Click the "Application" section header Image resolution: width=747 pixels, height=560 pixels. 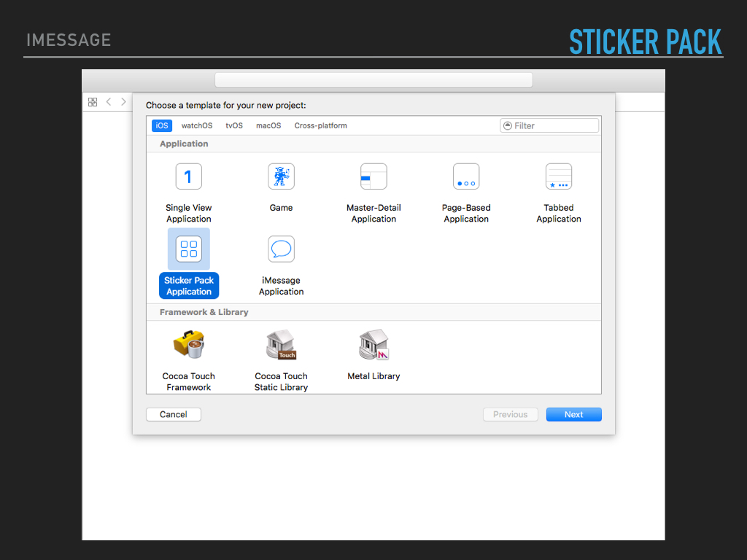[184, 144]
